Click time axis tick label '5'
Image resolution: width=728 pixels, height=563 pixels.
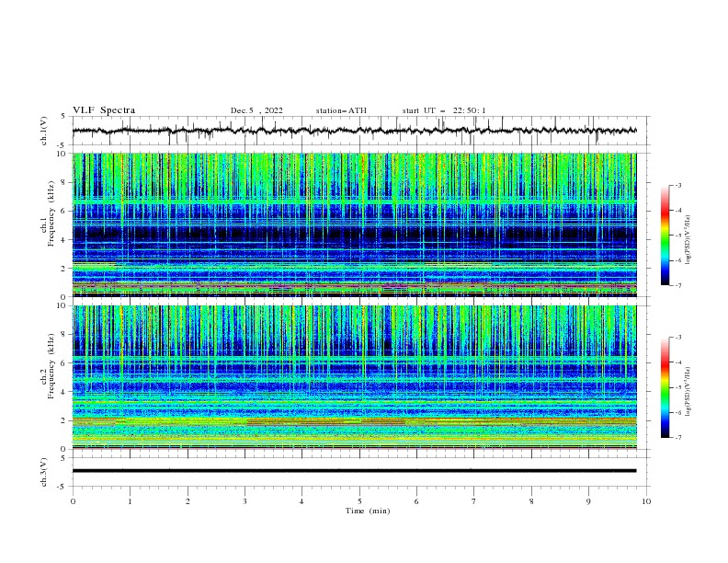pyautogui.click(x=359, y=501)
